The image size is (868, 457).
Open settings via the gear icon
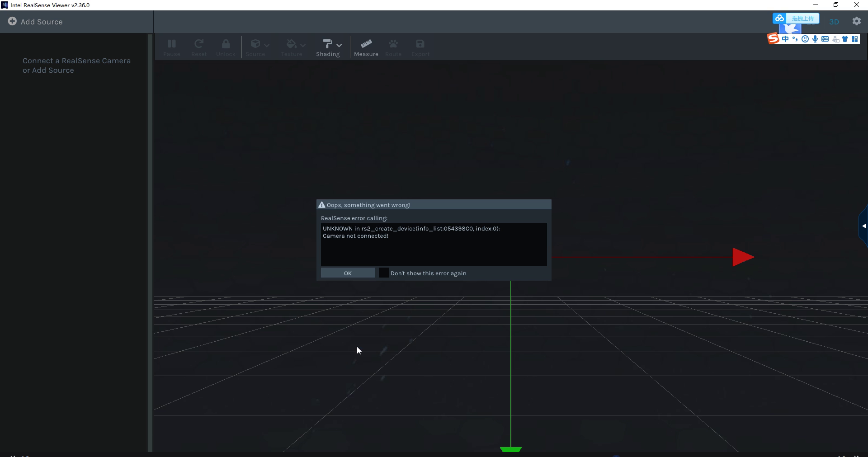pos(857,21)
